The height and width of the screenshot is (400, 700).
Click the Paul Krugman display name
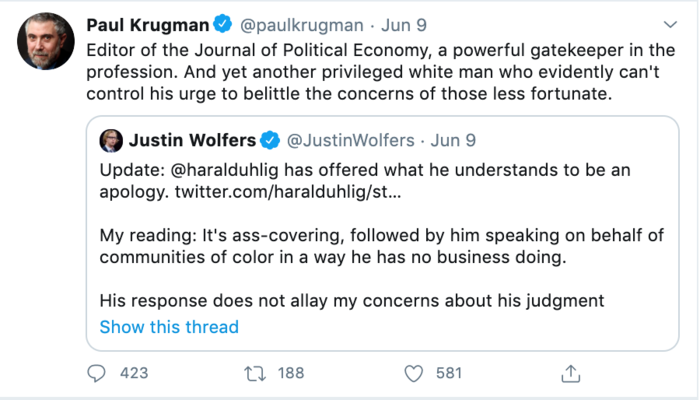(x=150, y=23)
